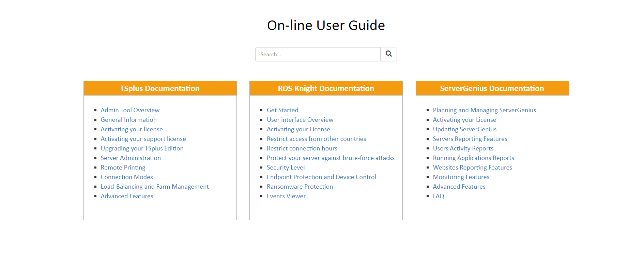Viewport: 644px width, 276px height.
Task: Click the On-line User Guide title
Action: pos(326,25)
